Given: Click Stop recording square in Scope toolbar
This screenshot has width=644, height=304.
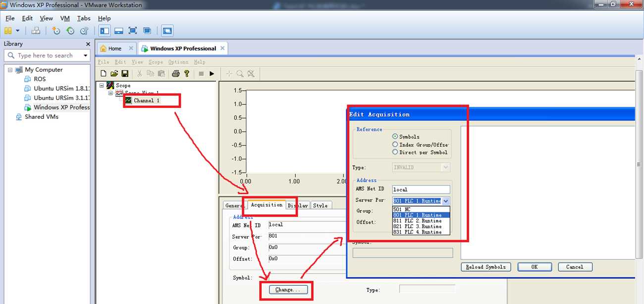Looking at the screenshot, I should pos(201,74).
